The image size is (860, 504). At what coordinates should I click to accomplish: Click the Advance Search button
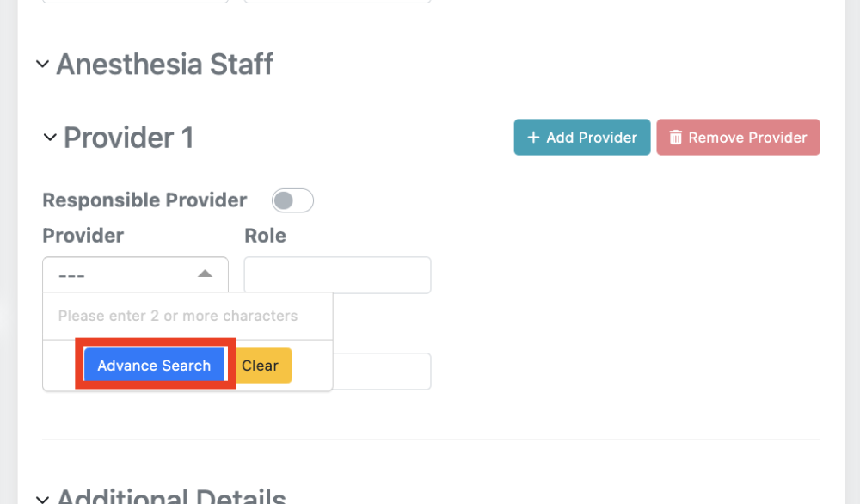coord(154,365)
